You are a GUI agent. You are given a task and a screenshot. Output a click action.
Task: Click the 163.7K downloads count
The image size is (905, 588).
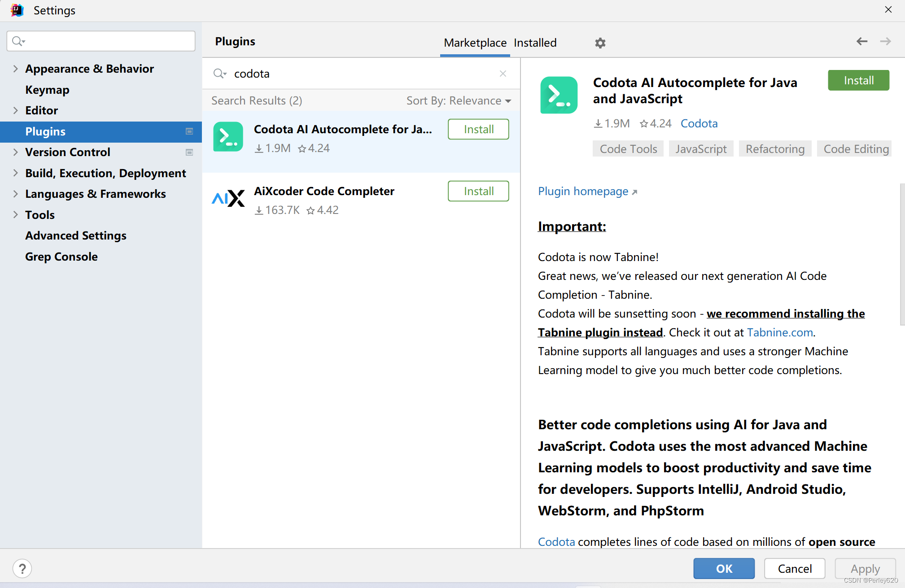point(277,210)
